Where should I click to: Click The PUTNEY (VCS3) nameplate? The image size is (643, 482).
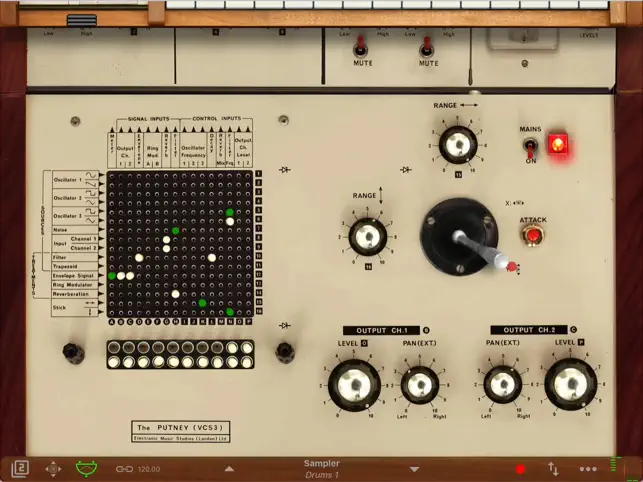coord(181,432)
